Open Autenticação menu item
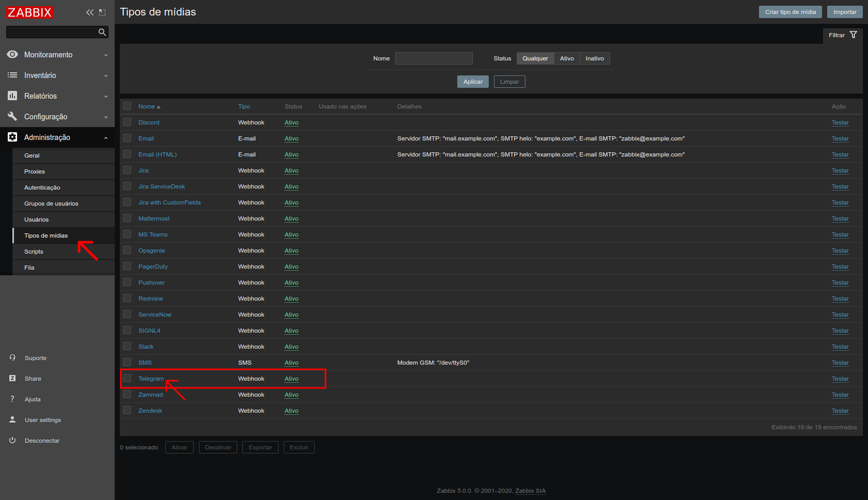 pos(64,187)
